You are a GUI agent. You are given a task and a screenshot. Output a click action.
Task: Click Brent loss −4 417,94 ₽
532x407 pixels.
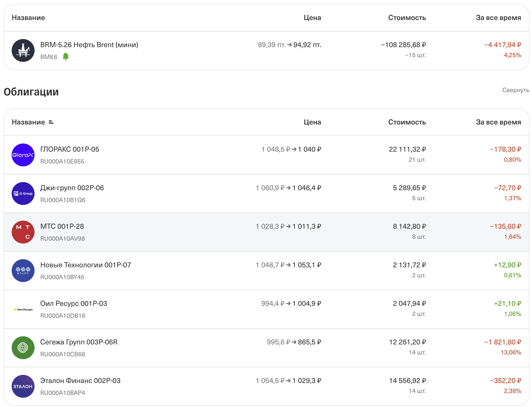pyautogui.click(x=503, y=45)
